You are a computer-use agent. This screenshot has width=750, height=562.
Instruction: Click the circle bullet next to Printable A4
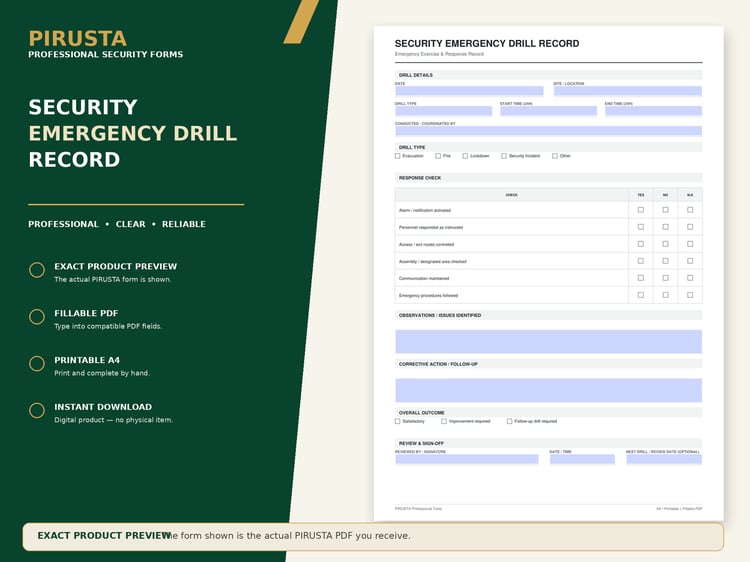click(x=37, y=364)
